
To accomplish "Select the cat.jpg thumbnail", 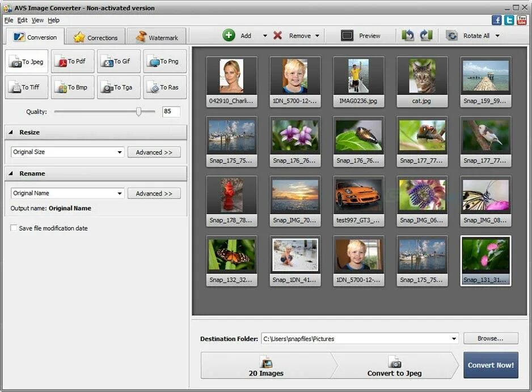I will [422, 82].
